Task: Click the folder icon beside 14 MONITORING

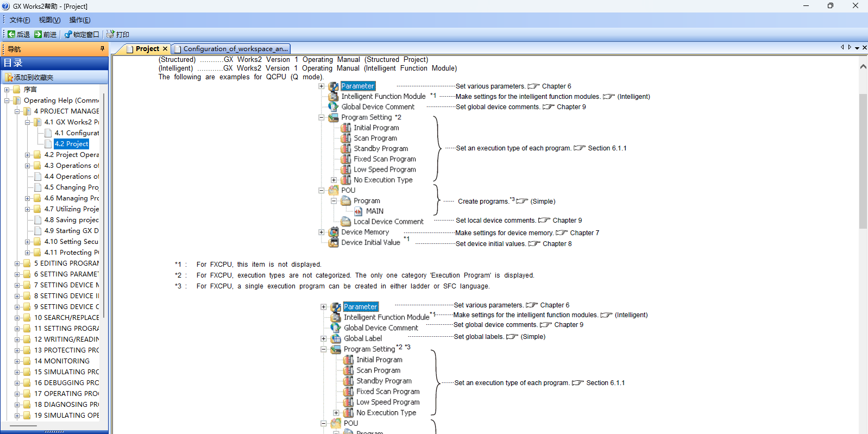Action: pos(27,361)
